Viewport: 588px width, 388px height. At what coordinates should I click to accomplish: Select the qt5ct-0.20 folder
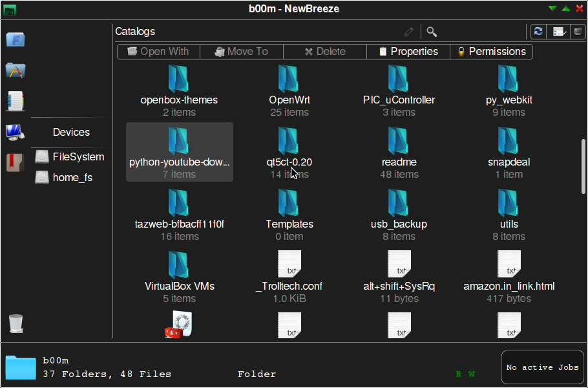pos(289,152)
